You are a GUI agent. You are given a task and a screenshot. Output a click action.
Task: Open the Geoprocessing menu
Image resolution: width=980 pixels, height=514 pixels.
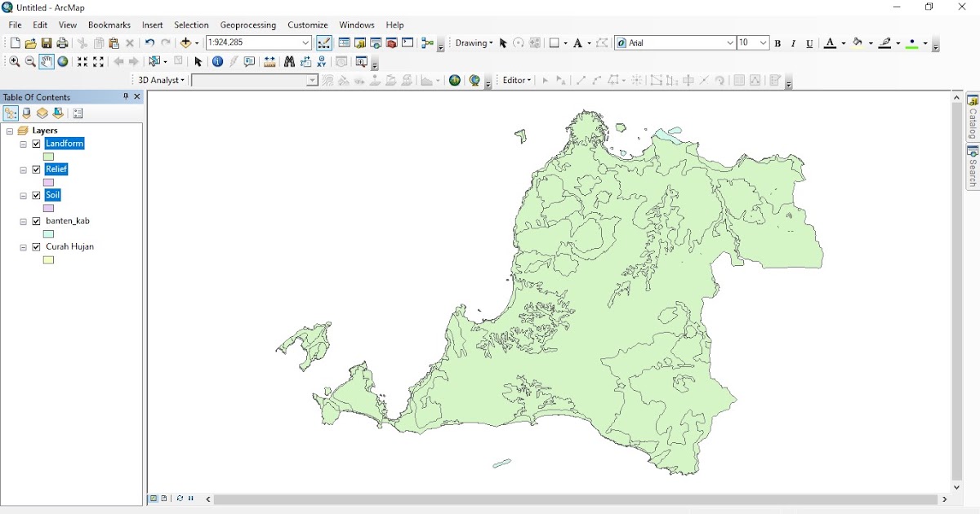(x=248, y=25)
